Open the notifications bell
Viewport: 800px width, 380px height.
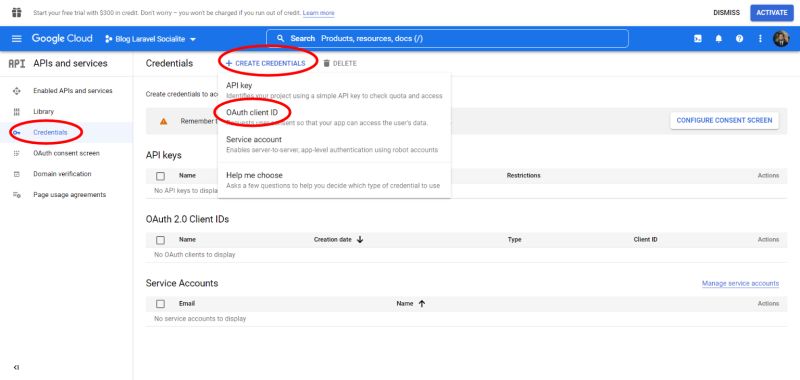pos(718,39)
